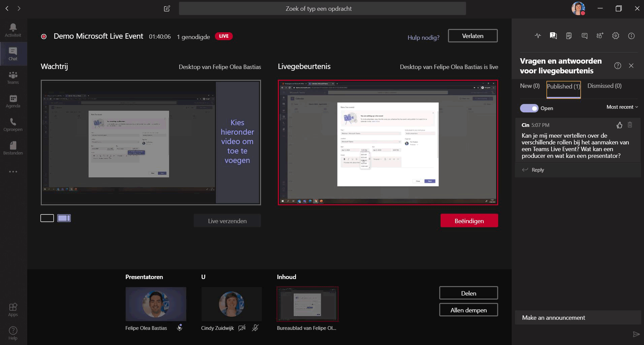
Task: Click the Make an announcement field
Action: (x=578, y=317)
